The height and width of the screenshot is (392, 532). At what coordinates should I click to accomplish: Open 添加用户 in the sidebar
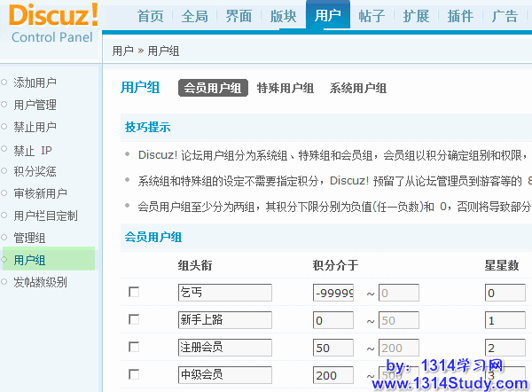(x=35, y=82)
